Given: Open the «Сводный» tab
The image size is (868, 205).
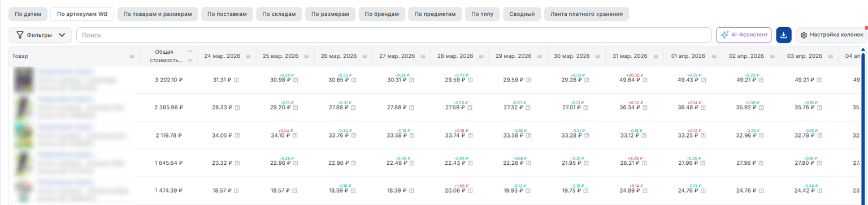Looking at the screenshot, I should click(x=522, y=14).
